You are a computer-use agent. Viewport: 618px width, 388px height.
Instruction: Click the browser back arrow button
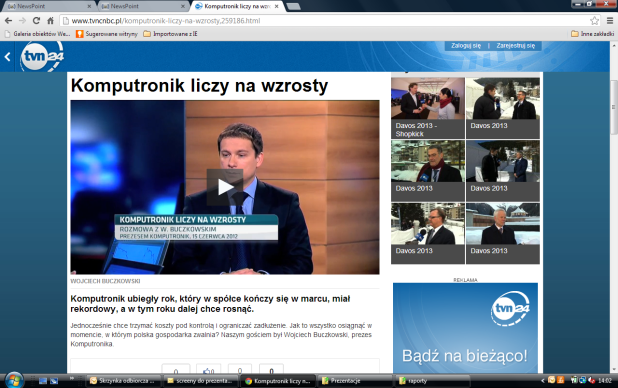coord(8,21)
